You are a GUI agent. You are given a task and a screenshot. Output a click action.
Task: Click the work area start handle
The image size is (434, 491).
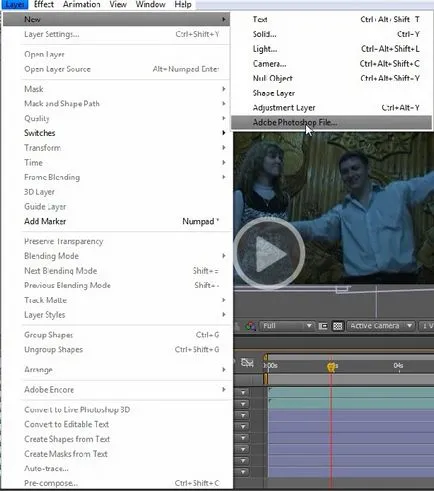[266, 379]
